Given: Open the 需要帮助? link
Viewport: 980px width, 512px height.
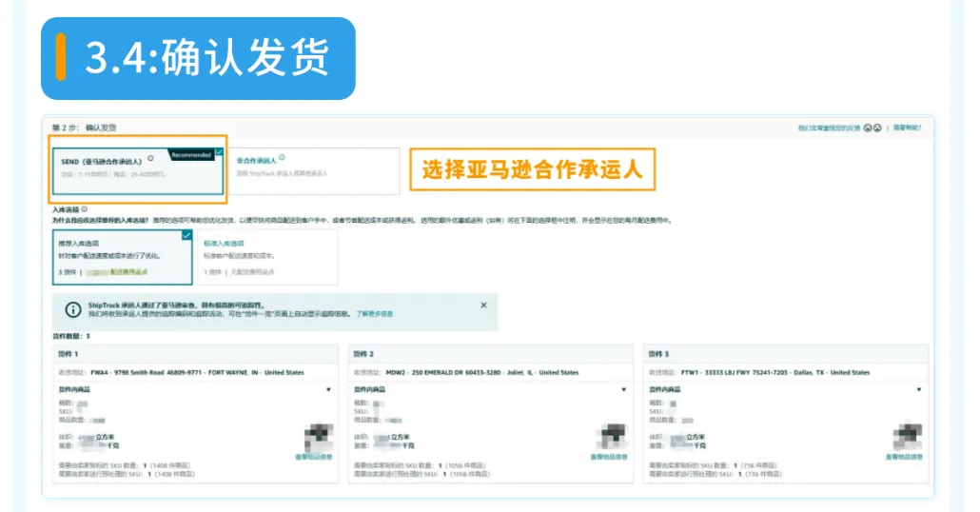Looking at the screenshot, I should point(907,128).
